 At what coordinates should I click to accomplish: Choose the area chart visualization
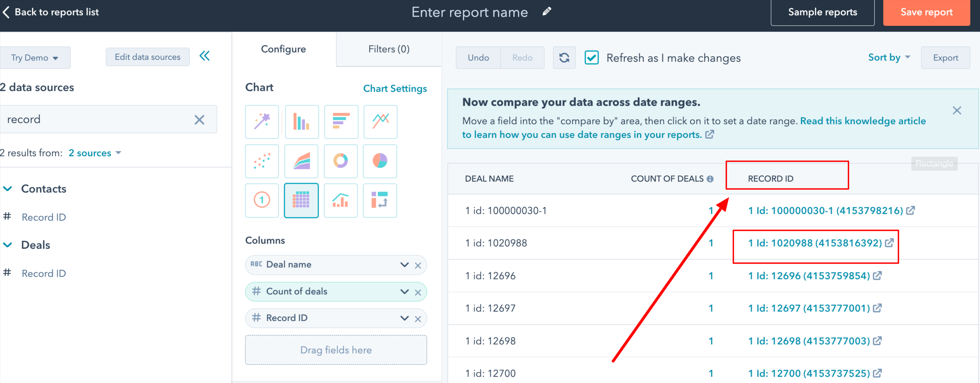(x=301, y=161)
